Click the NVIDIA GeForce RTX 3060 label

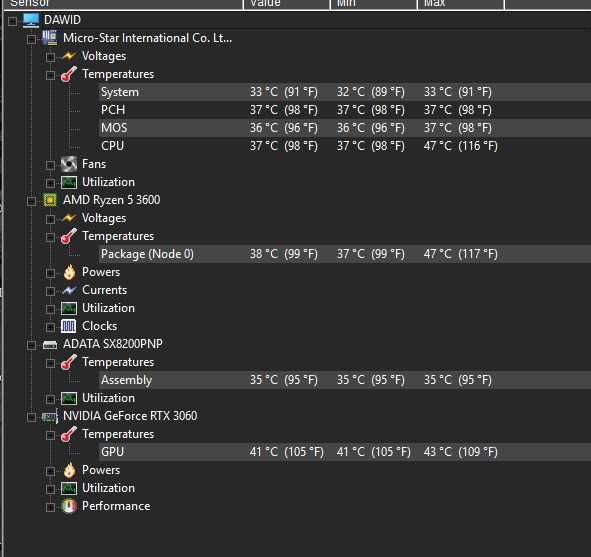tap(130, 416)
